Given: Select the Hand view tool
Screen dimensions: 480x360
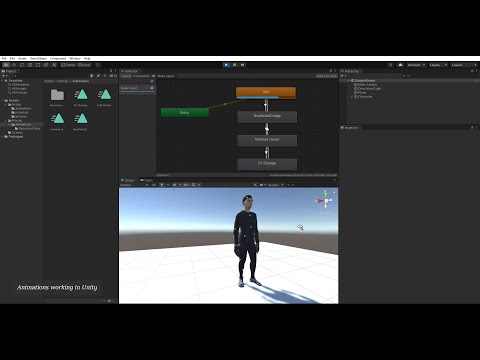Looking at the screenshot, I should tap(6, 65).
